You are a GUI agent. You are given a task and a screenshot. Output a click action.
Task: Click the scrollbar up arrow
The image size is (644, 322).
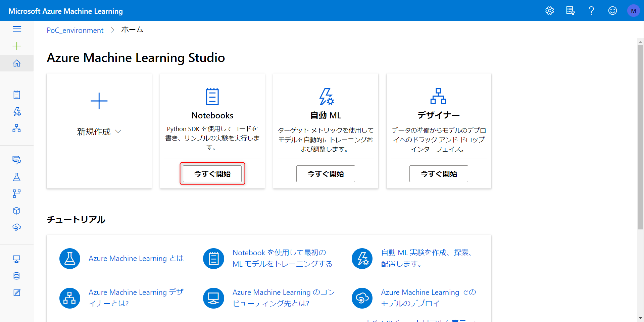(641, 42)
